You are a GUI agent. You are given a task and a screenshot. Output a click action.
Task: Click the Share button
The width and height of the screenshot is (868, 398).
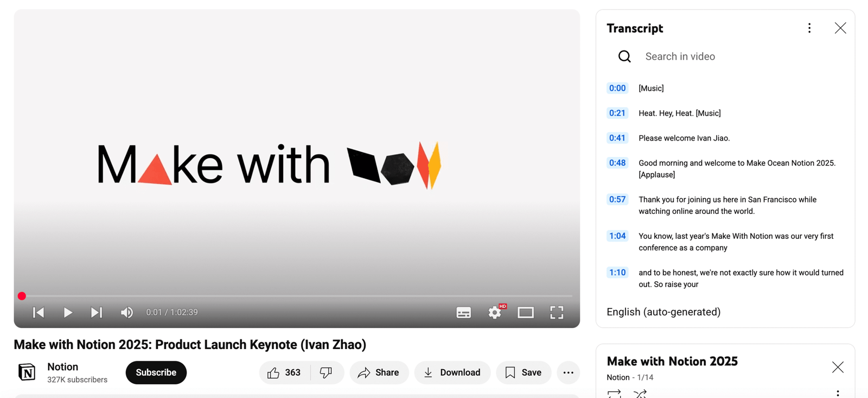point(379,372)
